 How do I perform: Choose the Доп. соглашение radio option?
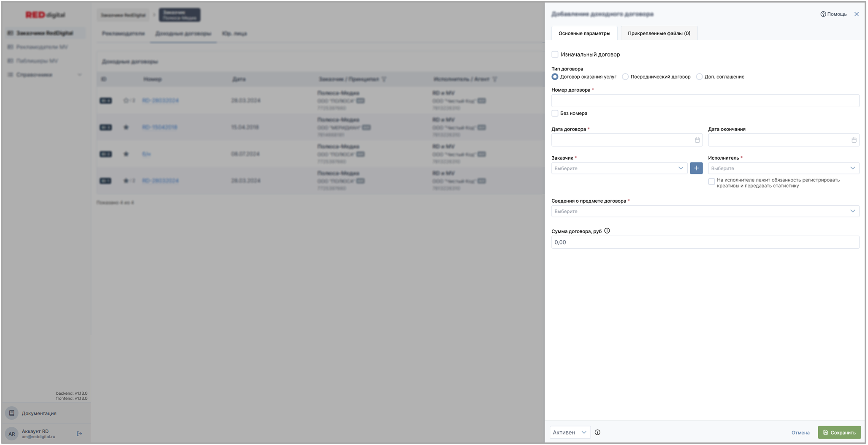point(699,77)
